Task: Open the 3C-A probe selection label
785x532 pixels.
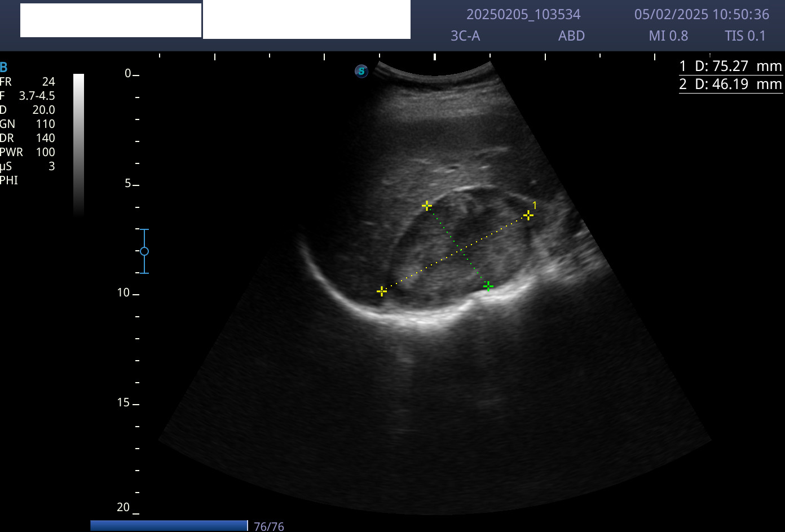Action: 465,36
